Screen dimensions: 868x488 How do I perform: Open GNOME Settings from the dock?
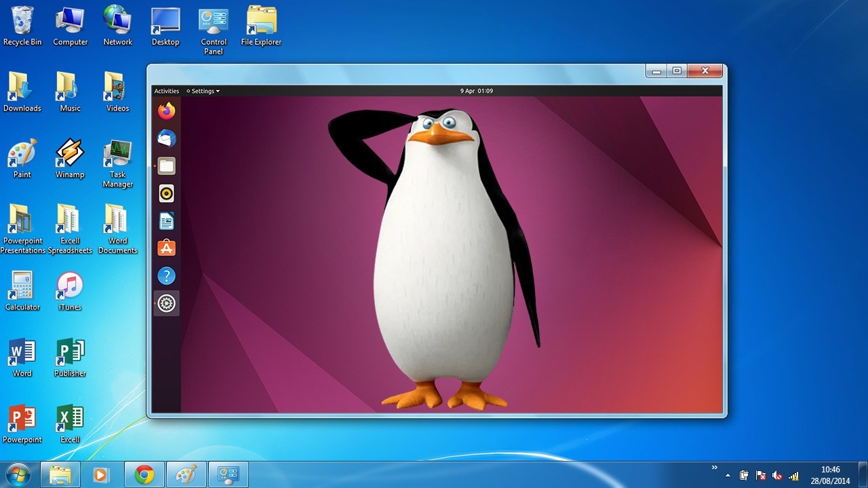(x=166, y=304)
